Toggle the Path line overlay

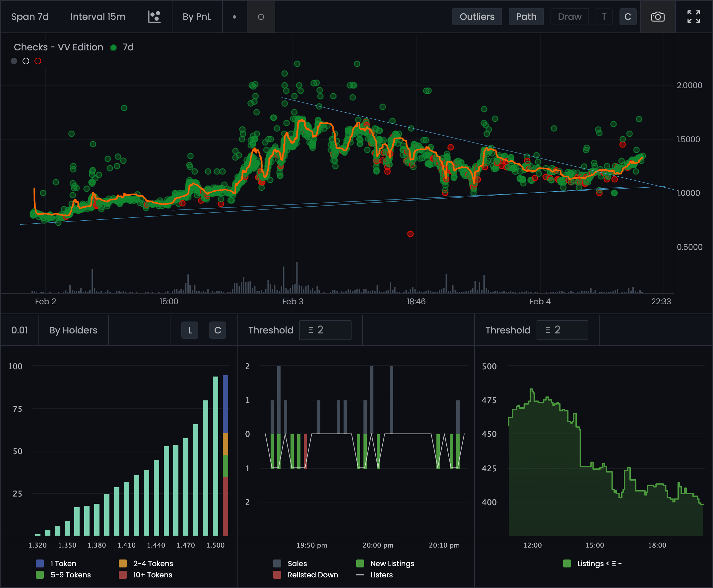(526, 17)
